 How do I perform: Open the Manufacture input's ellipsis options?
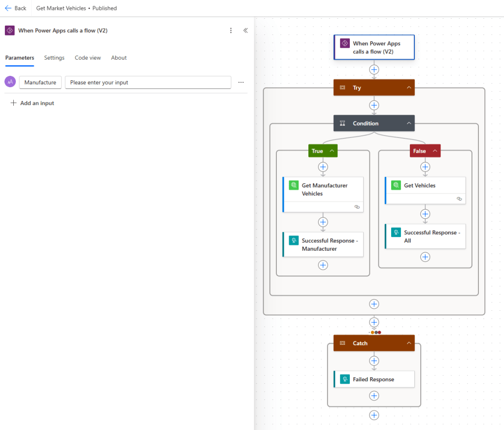tap(241, 83)
